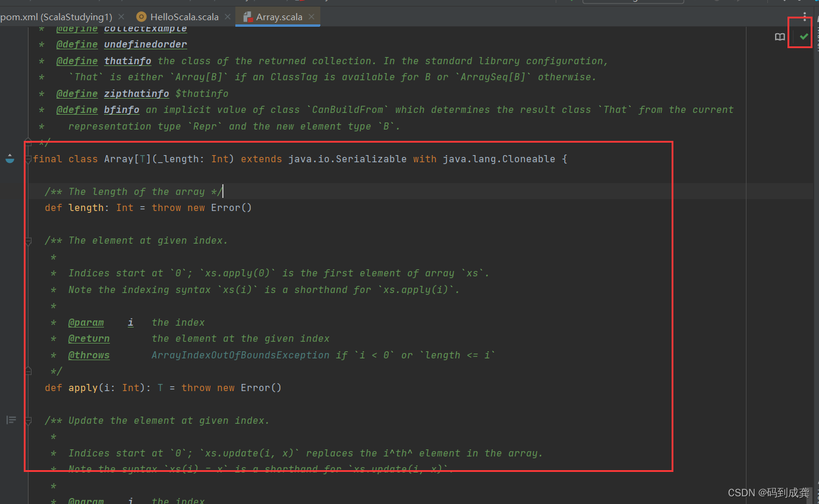Click the gutter marker beside class Array

tap(10, 159)
